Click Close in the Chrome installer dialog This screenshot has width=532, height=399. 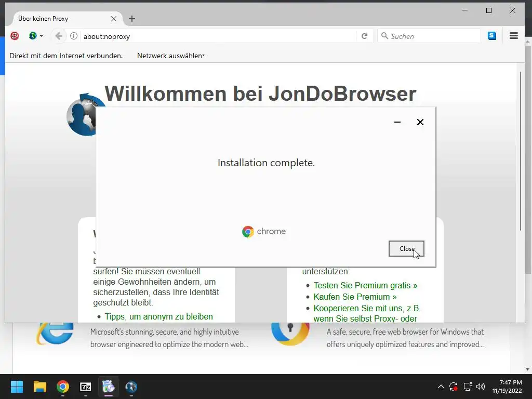406,249
